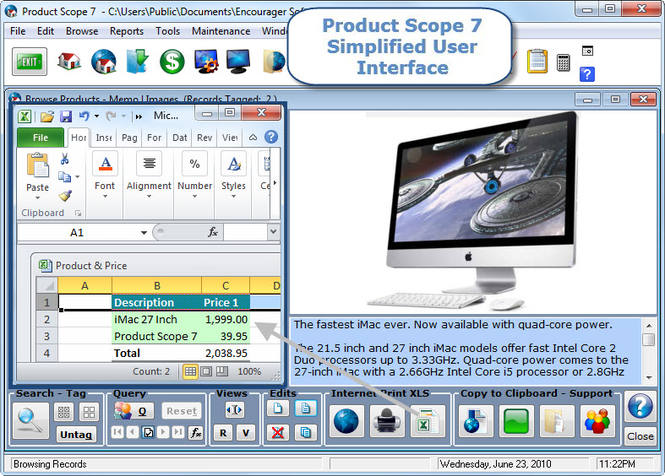
Task: Click the Format Painter brush in Excel
Action: coord(65,195)
